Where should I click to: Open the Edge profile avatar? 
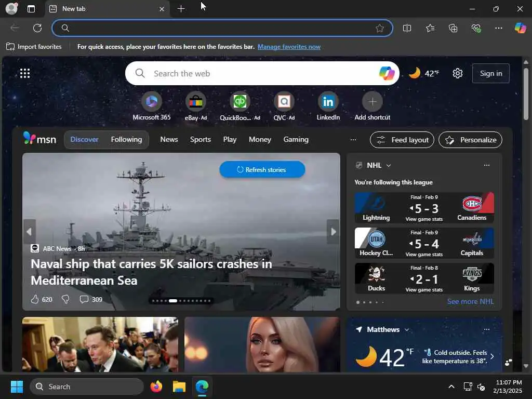(x=12, y=8)
